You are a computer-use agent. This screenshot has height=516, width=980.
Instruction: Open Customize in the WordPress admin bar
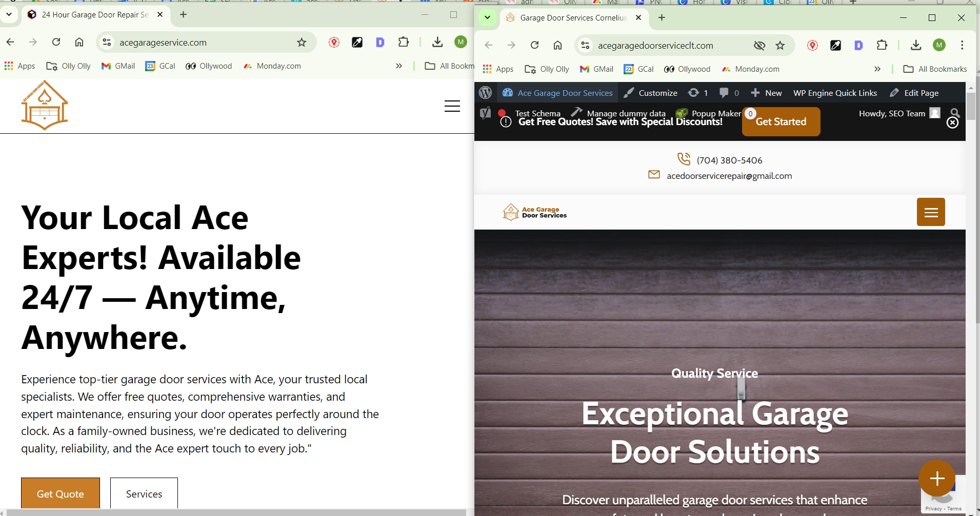[x=651, y=93]
